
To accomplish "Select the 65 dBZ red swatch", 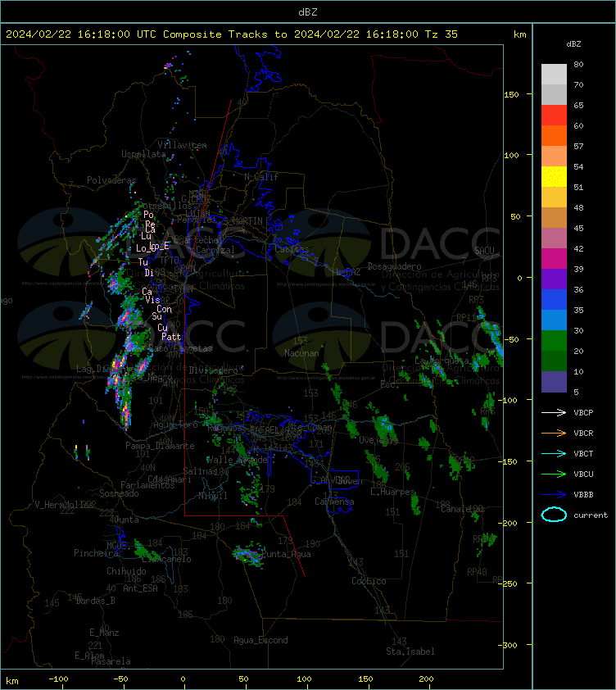I will tap(554, 115).
